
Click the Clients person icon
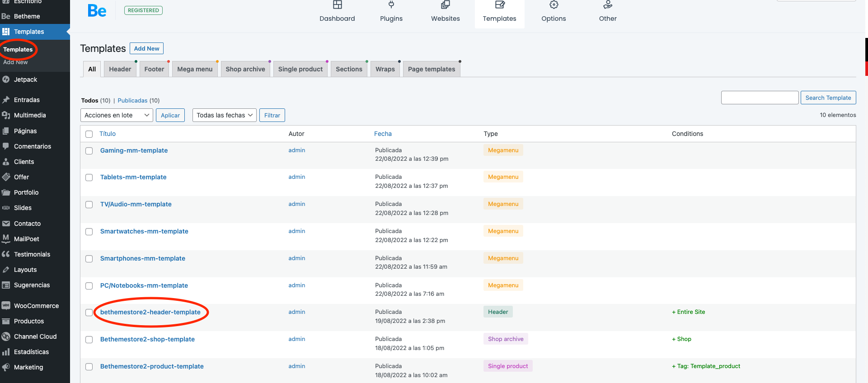pos(6,162)
